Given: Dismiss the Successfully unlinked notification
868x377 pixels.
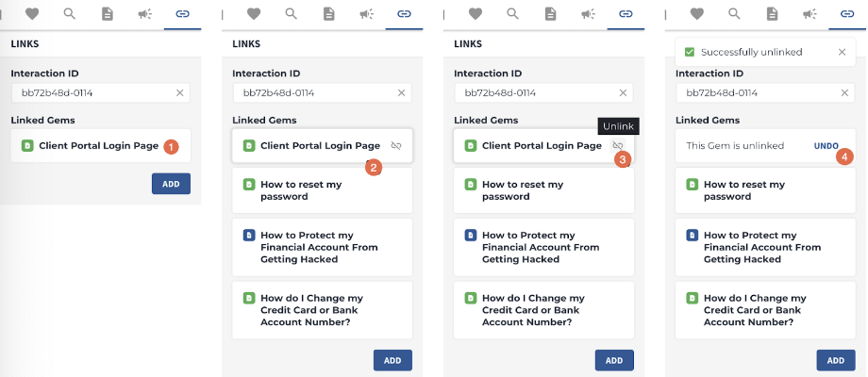Looking at the screenshot, I should [x=842, y=52].
